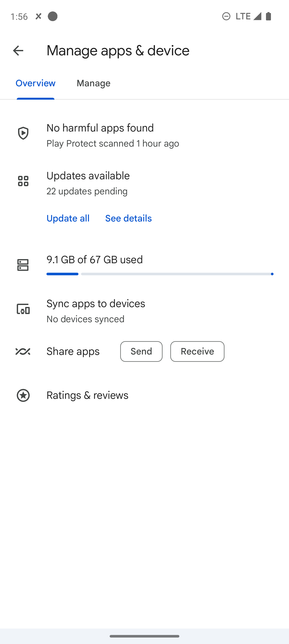
Task: Open Ratings & reviews row
Action: tap(144, 395)
